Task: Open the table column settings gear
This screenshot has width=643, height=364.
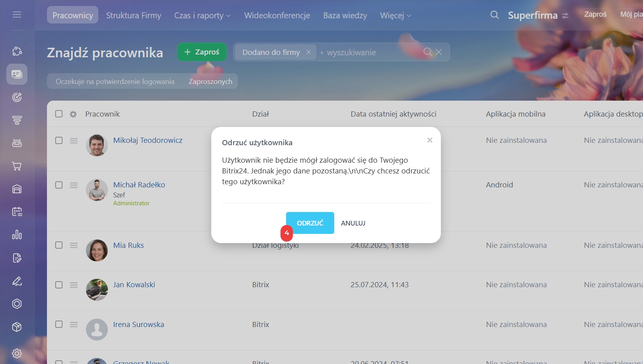Action: tap(73, 114)
